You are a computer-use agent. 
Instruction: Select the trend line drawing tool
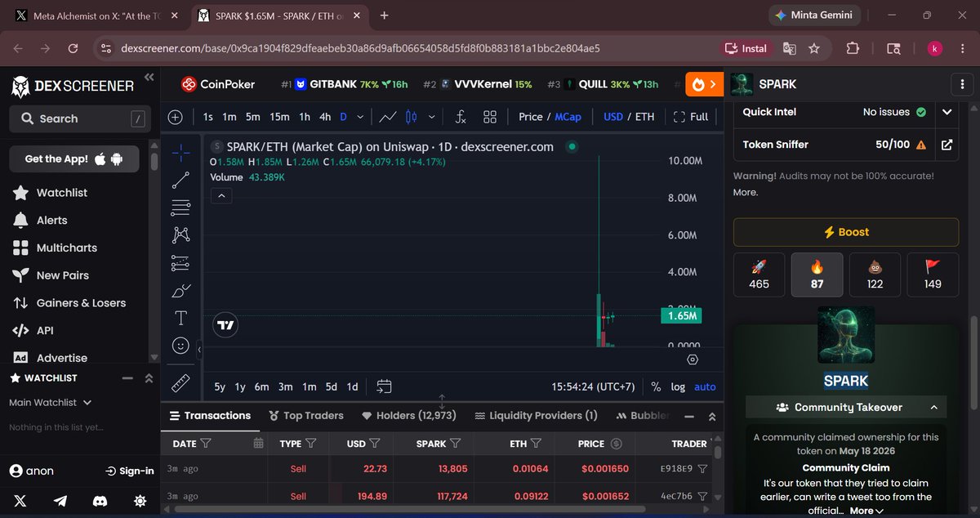tap(181, 180)
